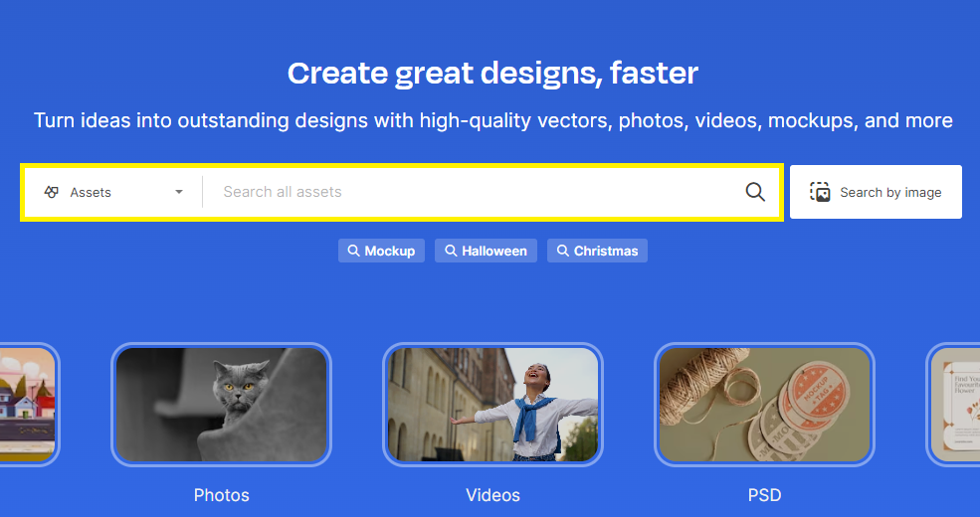
Task: Open the Photos category label
Action: [221, 495]
